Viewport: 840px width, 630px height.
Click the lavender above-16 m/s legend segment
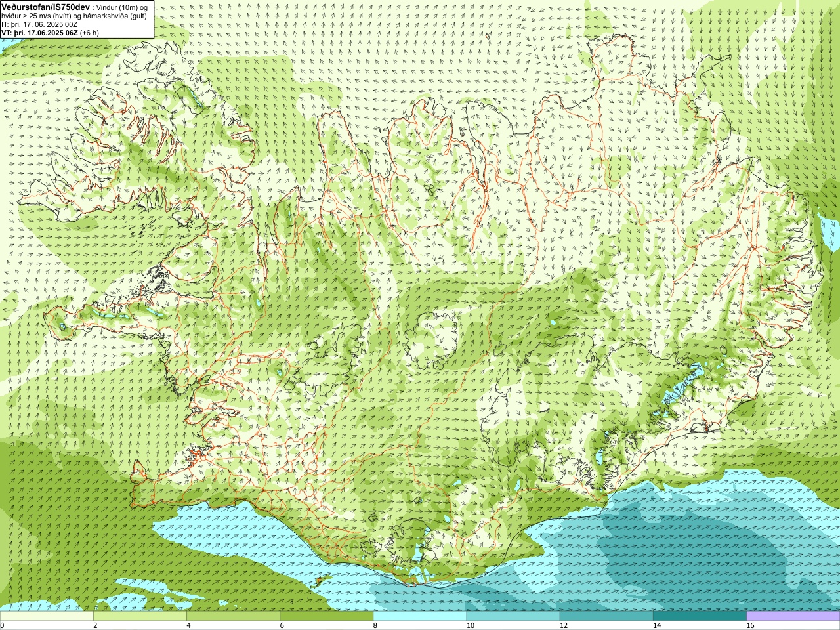793,616
